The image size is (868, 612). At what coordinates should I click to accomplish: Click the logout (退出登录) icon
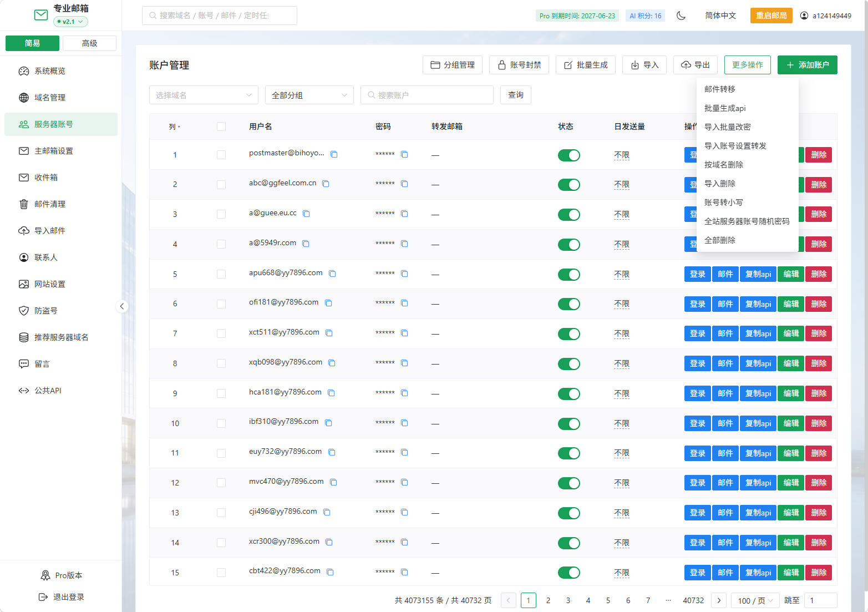(x=43, y=597)
